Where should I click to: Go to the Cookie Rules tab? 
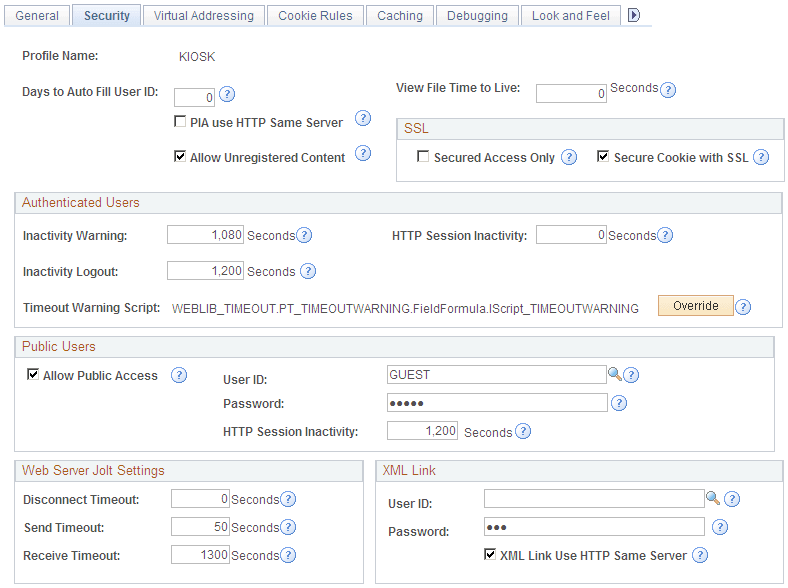coord(315,16)
